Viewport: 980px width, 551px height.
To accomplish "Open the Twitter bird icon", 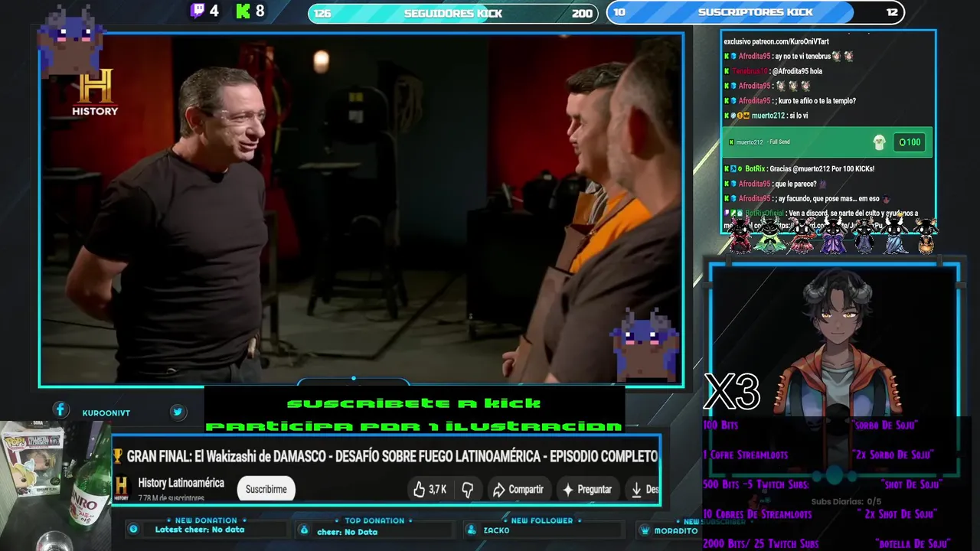I will (x=178, y=412).
